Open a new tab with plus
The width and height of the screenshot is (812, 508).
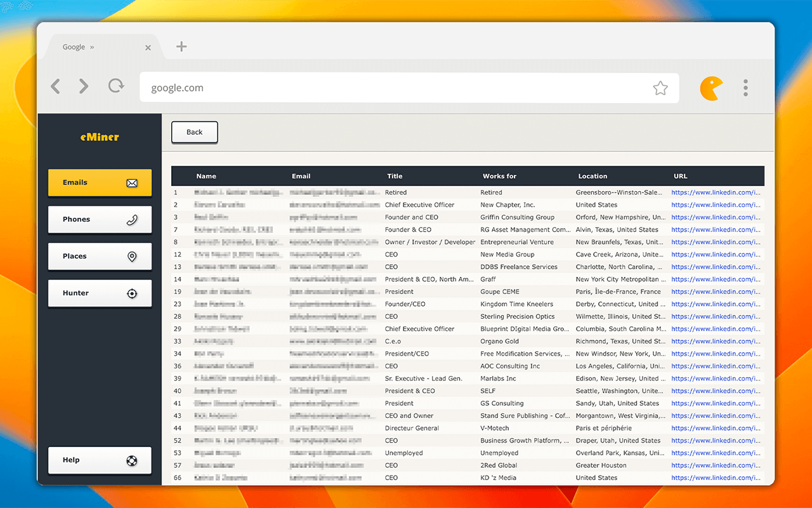[x=181, y=46]
